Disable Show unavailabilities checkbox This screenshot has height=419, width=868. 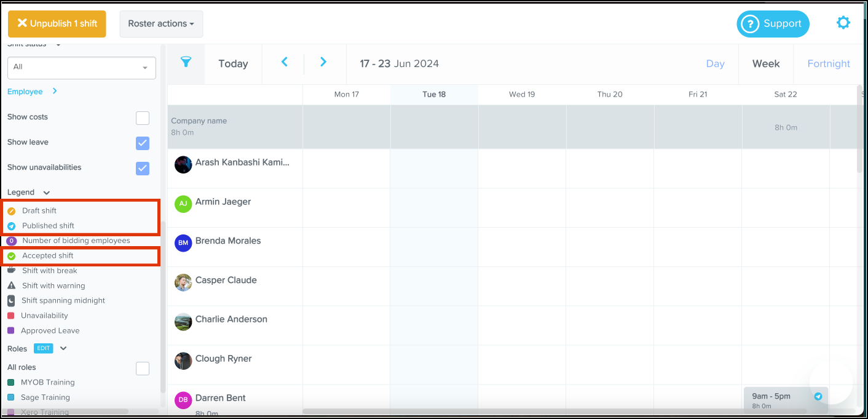(x=143, y=168)
